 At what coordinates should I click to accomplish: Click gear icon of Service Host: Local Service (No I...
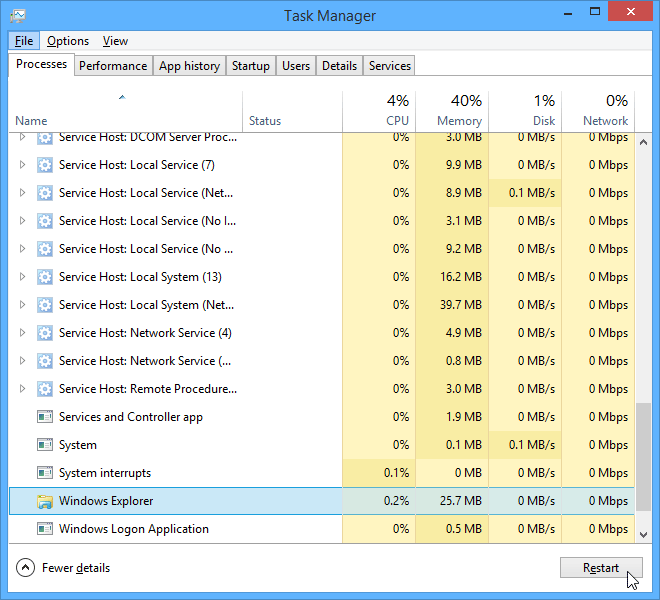click(45, 221)
